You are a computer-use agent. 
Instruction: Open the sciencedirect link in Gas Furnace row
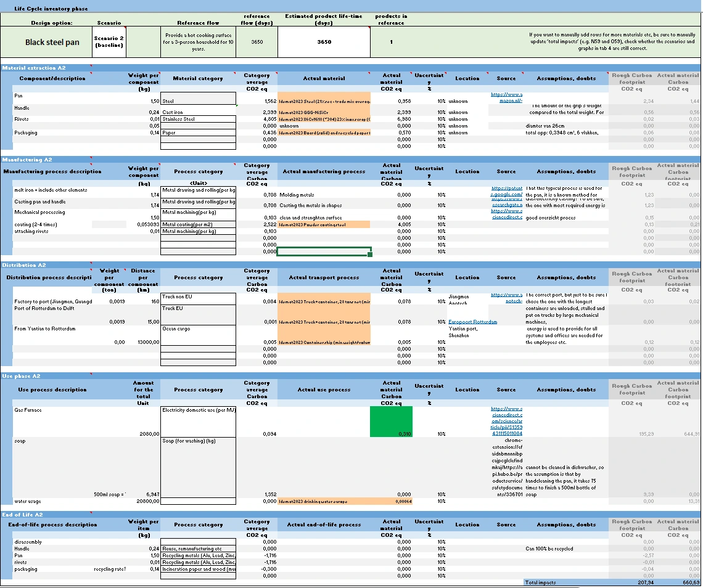coord(507,422)
